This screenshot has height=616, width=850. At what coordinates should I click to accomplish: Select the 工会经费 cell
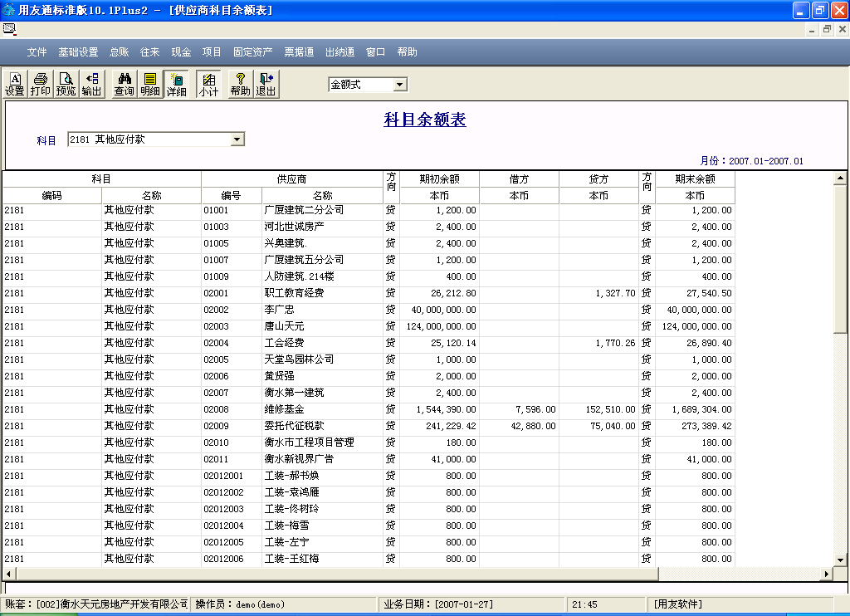pos(322,343)
